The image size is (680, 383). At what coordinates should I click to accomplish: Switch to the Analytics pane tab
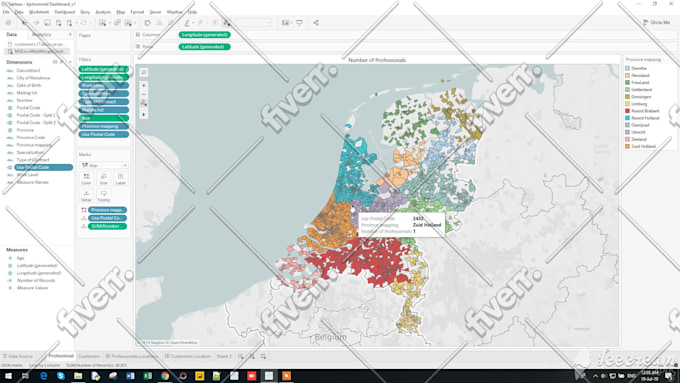(42, 34)
